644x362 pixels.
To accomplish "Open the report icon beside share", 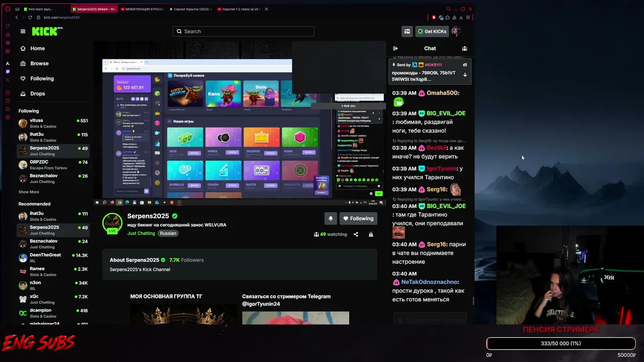I will 371,234.
